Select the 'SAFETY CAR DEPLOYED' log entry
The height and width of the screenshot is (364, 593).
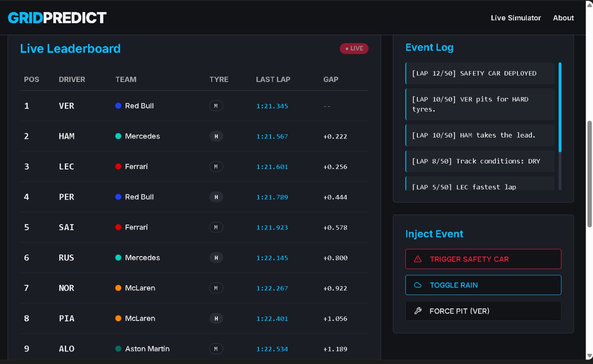480,73
